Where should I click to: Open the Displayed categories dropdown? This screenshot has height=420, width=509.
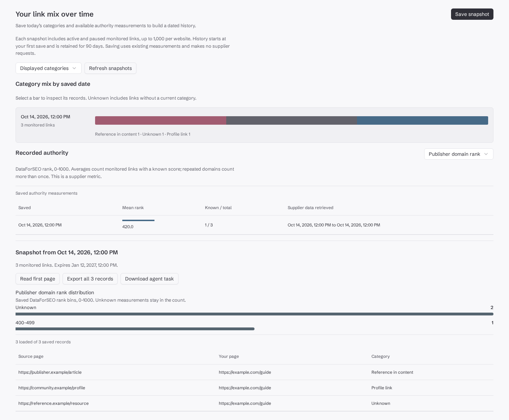coord(48,68)
